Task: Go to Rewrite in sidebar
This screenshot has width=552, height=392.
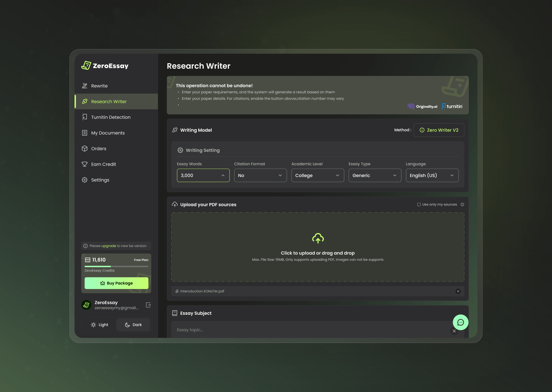Action: 116,86
